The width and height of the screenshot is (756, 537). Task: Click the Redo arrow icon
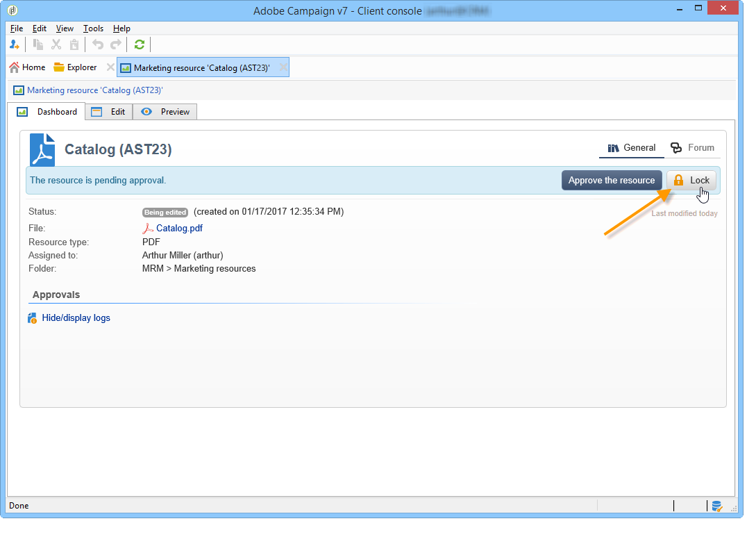(116, 45)
